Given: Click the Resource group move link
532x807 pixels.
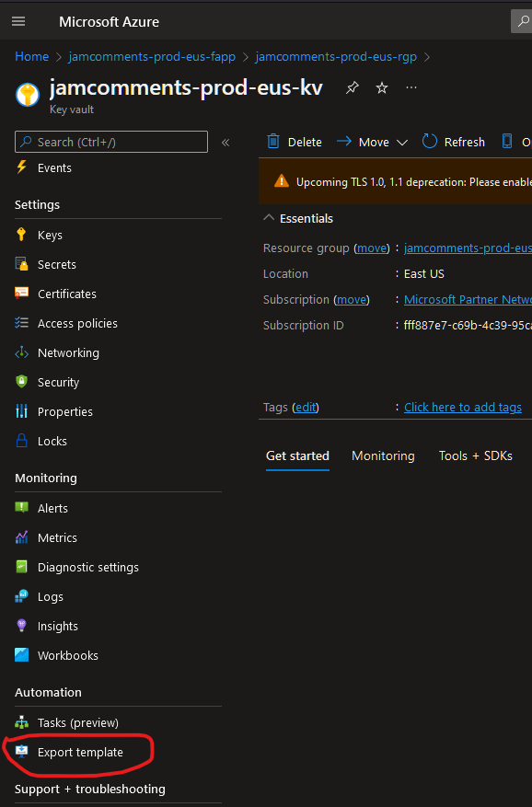Looking at the screenshot, I should point(372,248).
